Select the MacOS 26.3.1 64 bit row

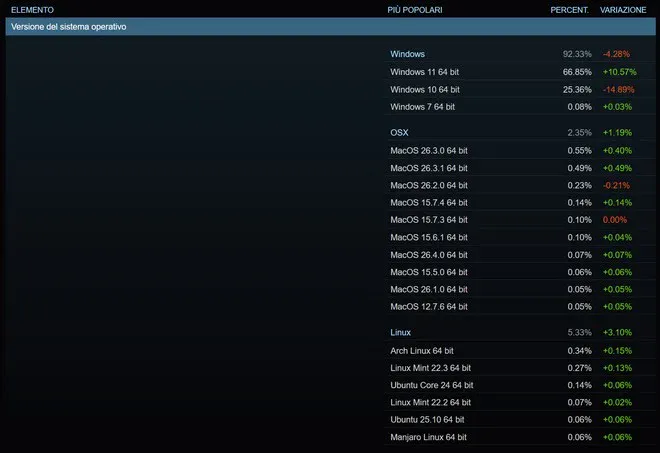[x=519, y=168]
